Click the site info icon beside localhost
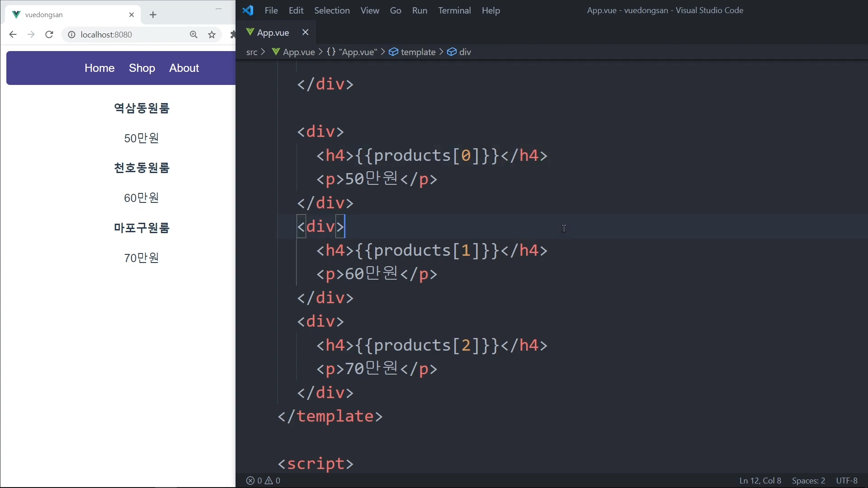The height and width of the screenshot is (488, 868). click(x=71, y=35)
